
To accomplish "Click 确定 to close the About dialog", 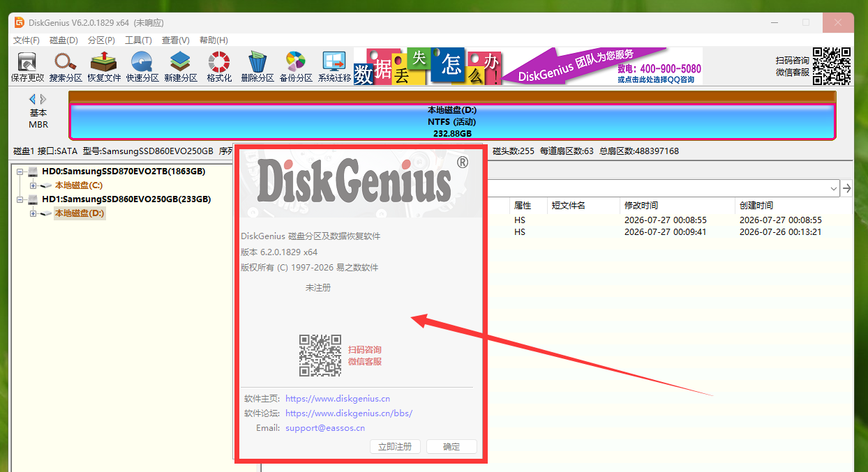I will [451, 447].
